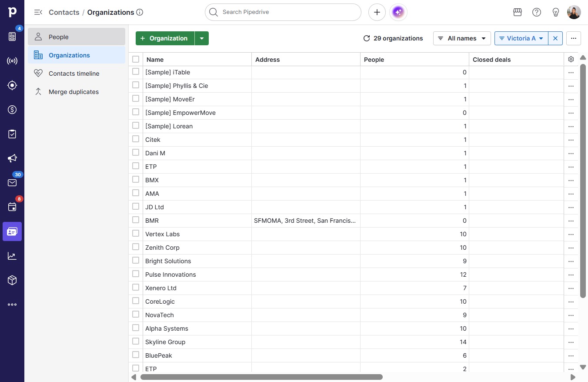588x382 pixels.
Task: Focus the Search Pipedrive field
Action: tap(283, 12)
